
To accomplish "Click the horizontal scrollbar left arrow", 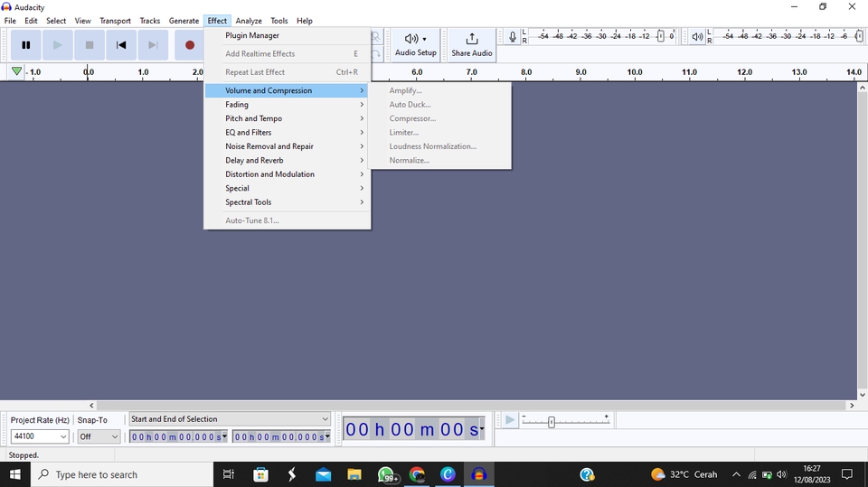I will (x=92, y=406).
